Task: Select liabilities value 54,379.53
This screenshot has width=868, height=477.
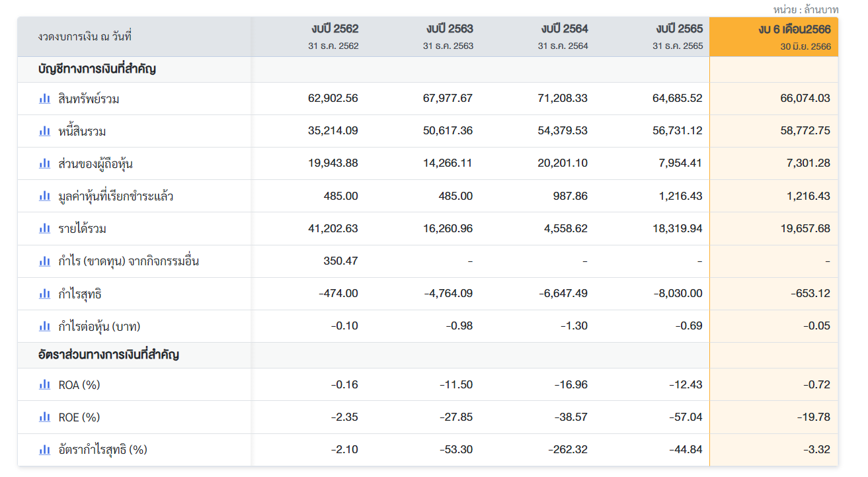Action: [x=563, y=131]
